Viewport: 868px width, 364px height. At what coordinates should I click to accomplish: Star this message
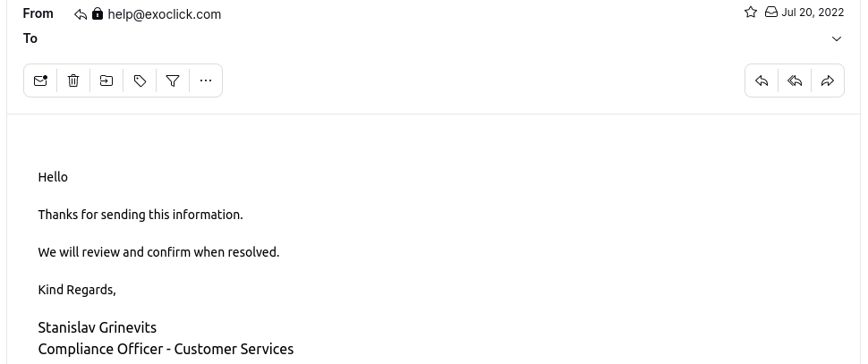(x=751, y=13)
